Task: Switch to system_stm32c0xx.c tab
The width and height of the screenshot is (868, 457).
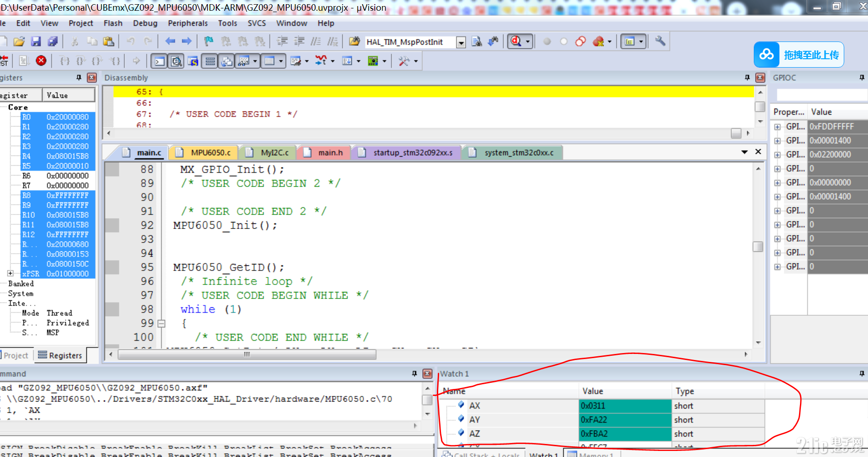Action: coord(512,152)
